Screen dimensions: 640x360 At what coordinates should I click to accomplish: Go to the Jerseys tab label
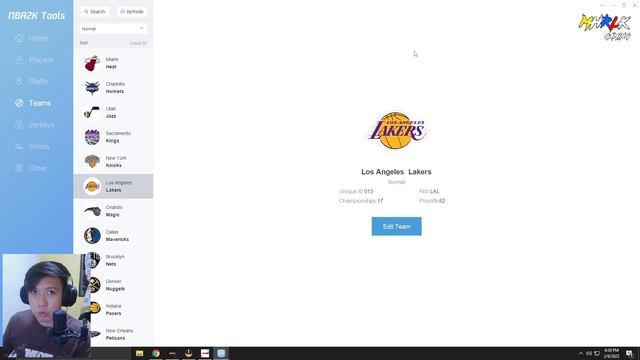pos(41,125)
